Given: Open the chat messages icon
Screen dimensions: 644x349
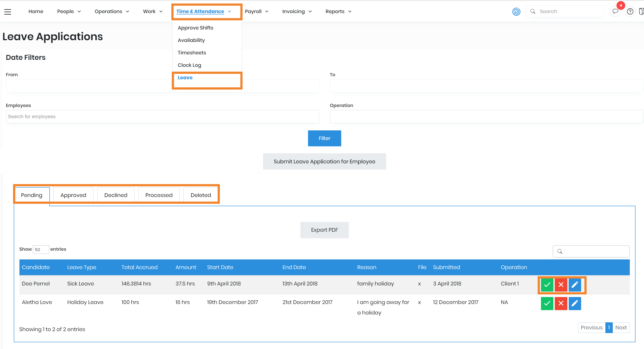Looking at the screenshot, I should [x=615, y=12].
